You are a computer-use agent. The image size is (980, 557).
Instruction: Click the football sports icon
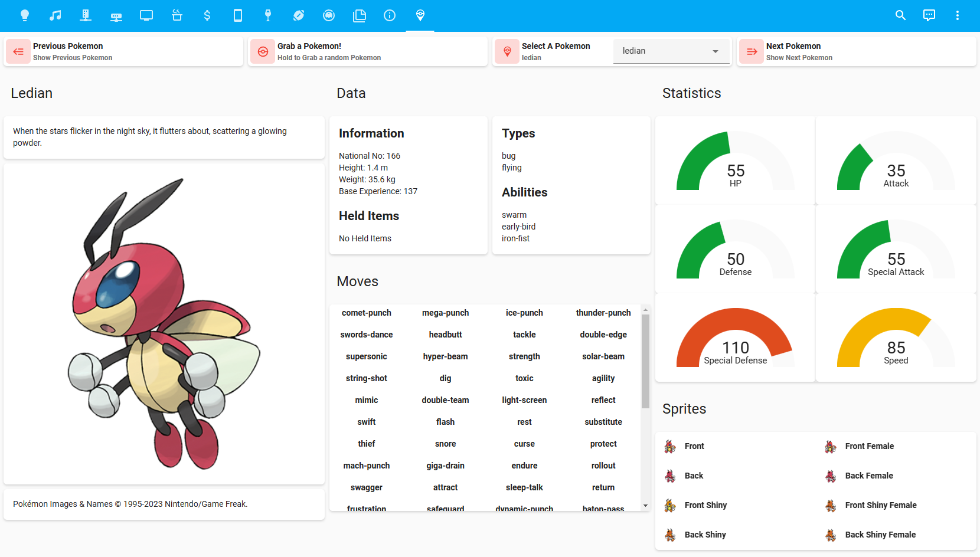tap(299, 15)
